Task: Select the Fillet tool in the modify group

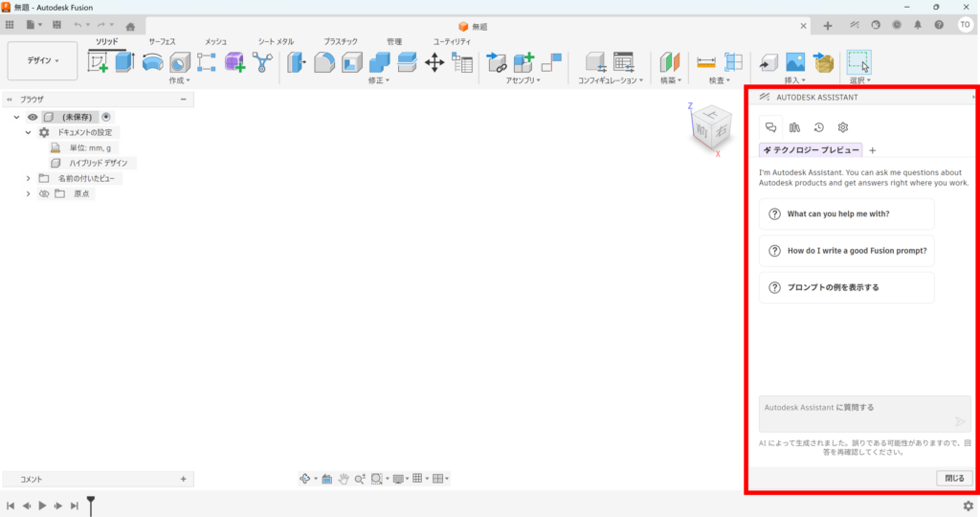Action: [x=324, y=62]
